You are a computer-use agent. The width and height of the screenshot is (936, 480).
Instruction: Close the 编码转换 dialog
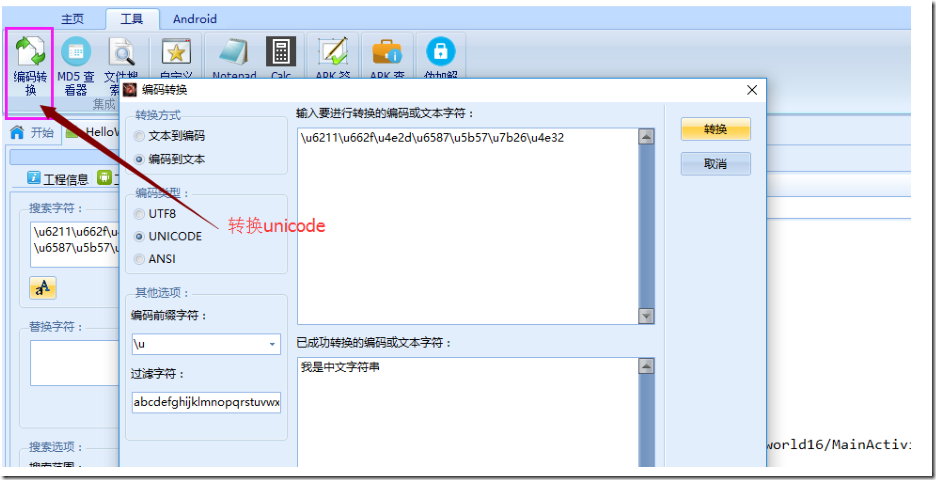pyautogui.click(x=752, y=90)
